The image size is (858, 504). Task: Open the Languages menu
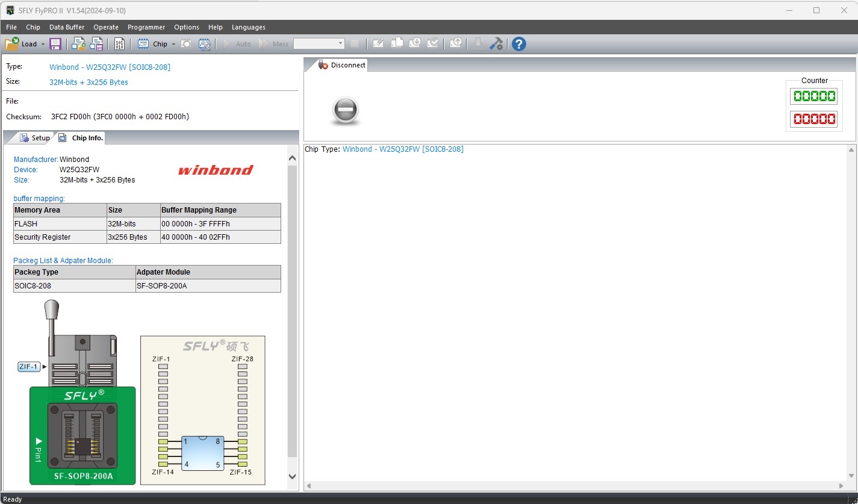[x=249, y=27]
